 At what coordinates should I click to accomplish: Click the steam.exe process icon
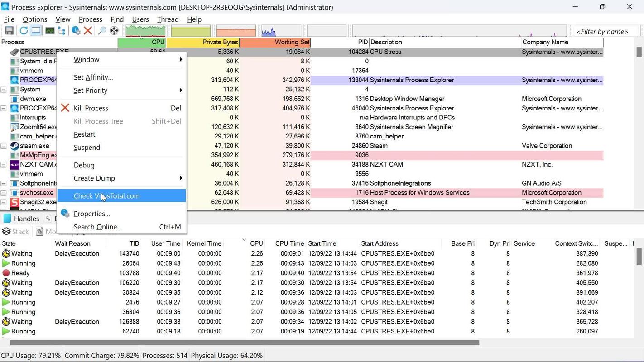(x=14, y=146)
